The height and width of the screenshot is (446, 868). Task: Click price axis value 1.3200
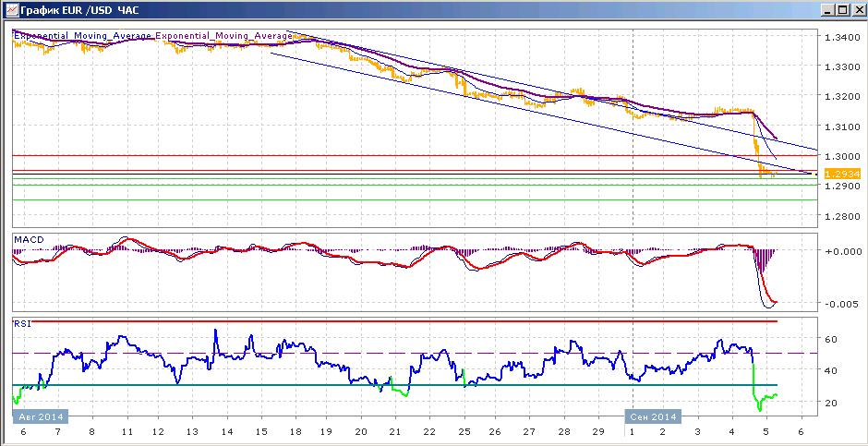point(841,96)
